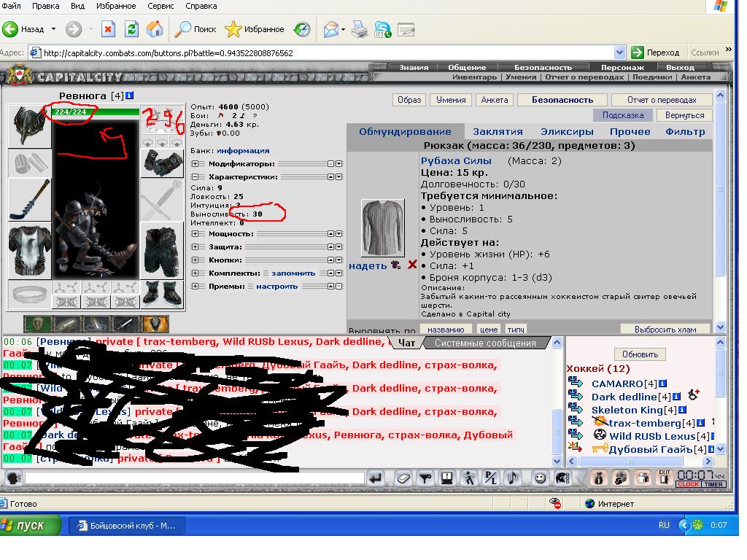The image size is (747, 560).
Task: Open the Сервис menu
Action: point(160,6)
